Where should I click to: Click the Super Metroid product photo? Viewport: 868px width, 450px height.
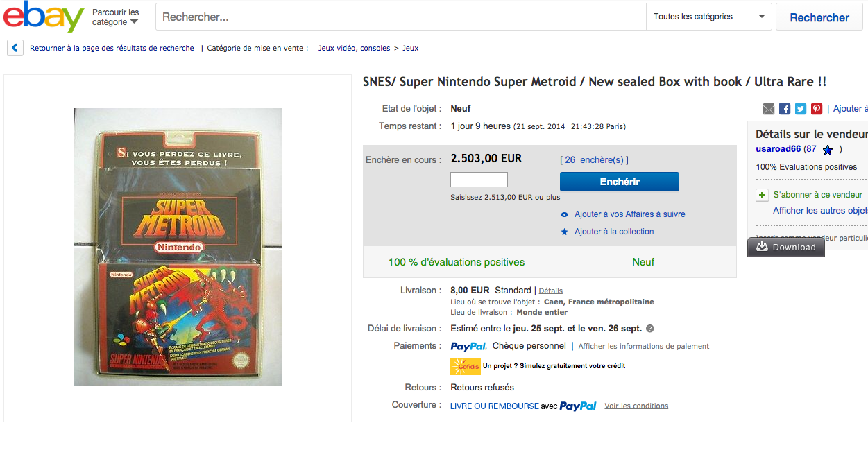click(178, 247)
